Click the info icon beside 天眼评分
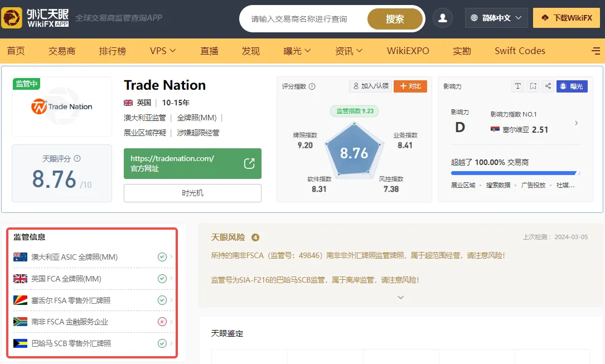 [77, 158]
